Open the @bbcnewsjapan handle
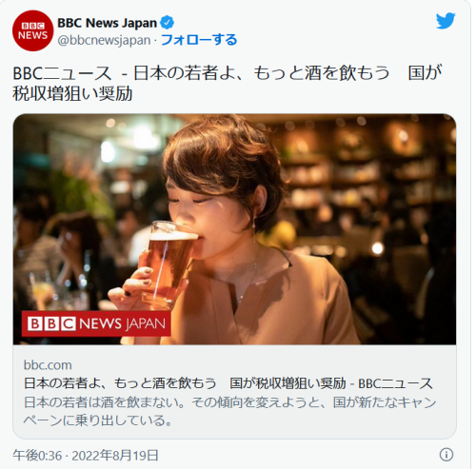 pos(104,40)
